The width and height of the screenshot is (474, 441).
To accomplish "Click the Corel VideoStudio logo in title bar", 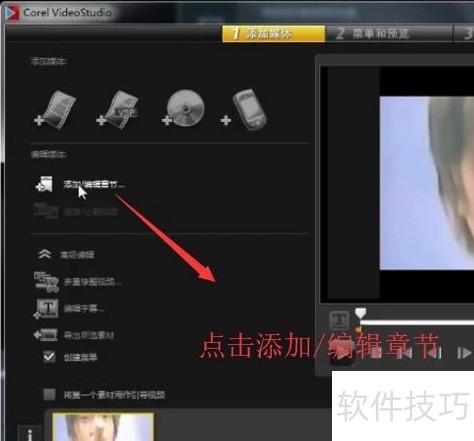I will pos(12,13).
